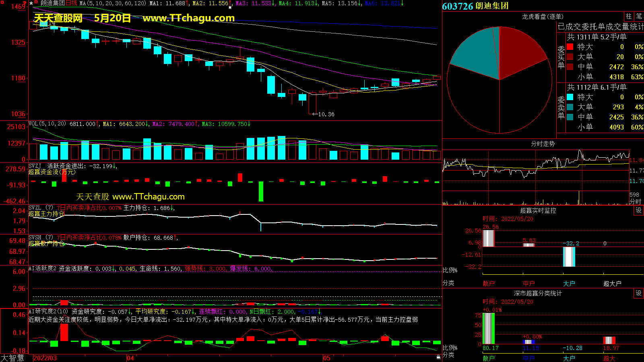Viewport: 644px width, 362px height.
Task: Click the 603726 stock code
Action: (x=457, y=6)
